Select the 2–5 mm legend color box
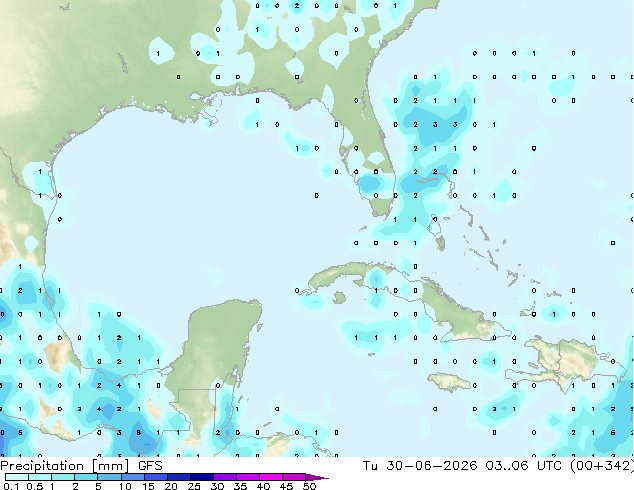The width and height of the screenshot is (634, 490). coord(86,477)
